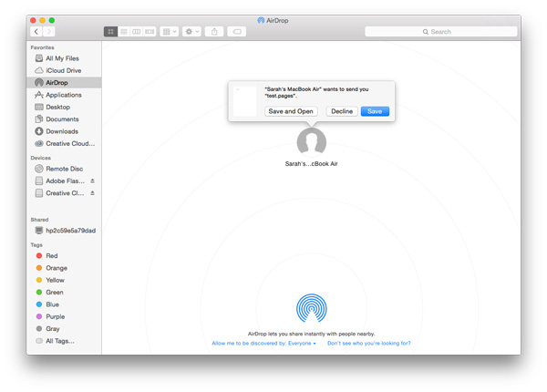Image resolution: width=547 pixels, height=392 pixels.
Task: Open Applications in sidebar
Action: pyautogui.click(x=64, y=95)
